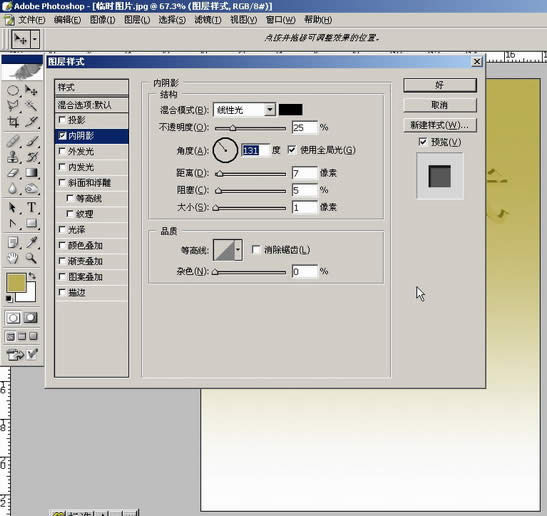The image size is (547, 516).
Task: Select the Eyedropper tool
Action: click(31, 242)
